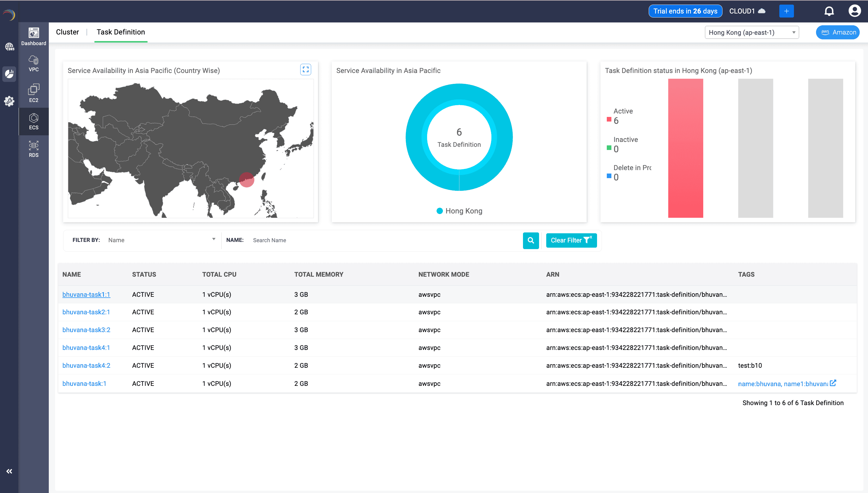Open the user profile avatar

click(855, 11)
